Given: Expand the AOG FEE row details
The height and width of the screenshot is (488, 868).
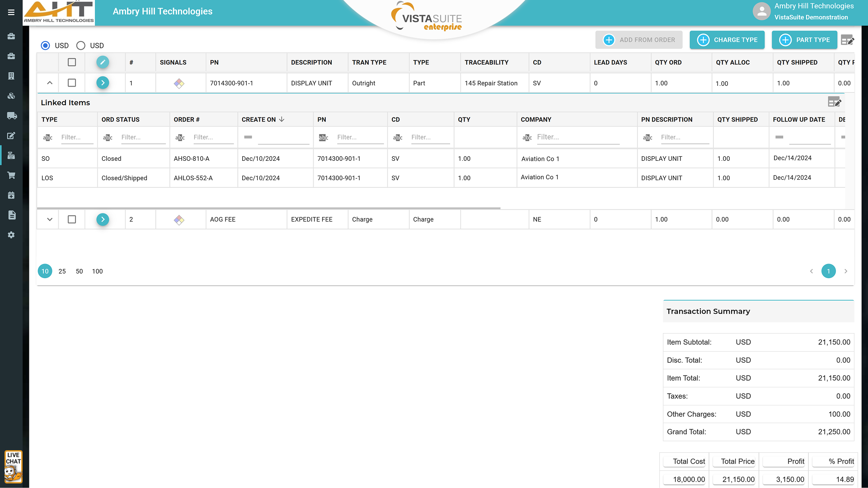Looking at the screenshot, I should (50, 219).
